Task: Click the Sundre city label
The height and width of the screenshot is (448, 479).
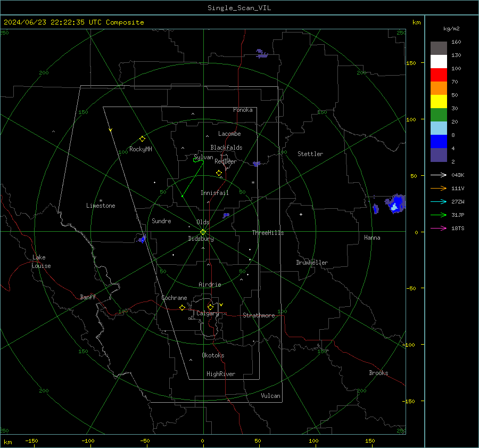Action: tap(161, 221)
